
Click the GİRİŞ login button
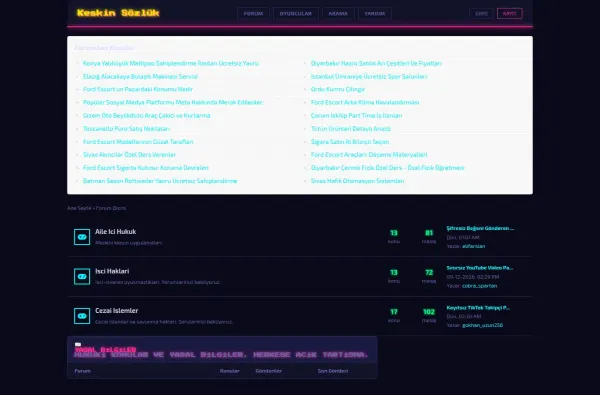pyautogui.click(x=481, y=13)
